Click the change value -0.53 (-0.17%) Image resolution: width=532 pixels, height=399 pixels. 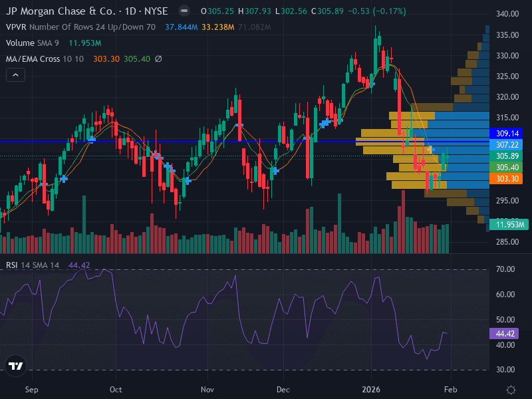tap(376, 11)
